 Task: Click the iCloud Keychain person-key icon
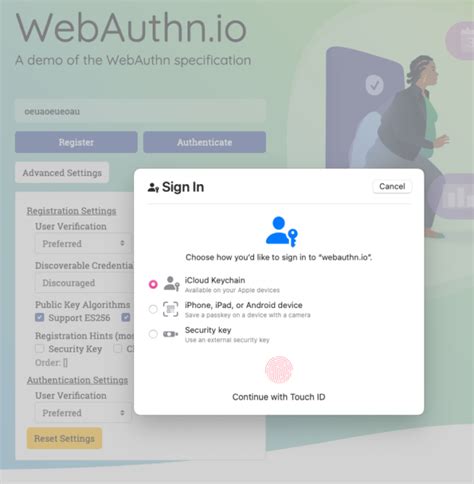click(x=172, y=284)
